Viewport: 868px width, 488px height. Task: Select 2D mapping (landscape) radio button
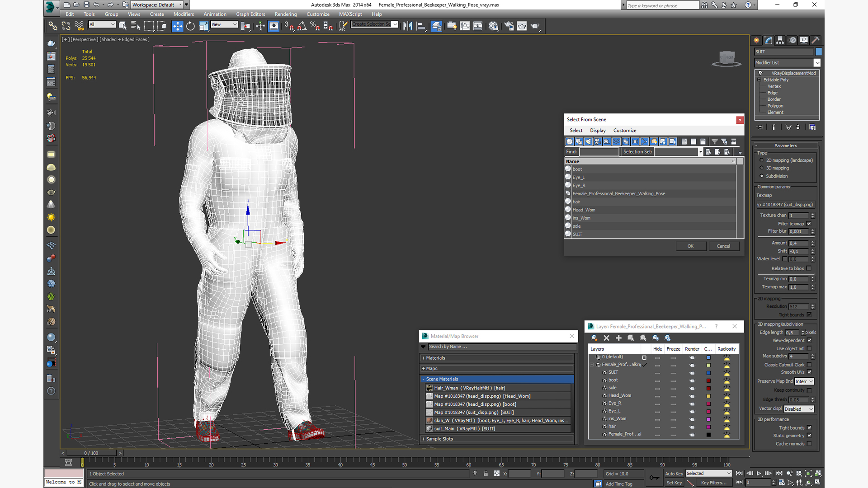[762, 160]
